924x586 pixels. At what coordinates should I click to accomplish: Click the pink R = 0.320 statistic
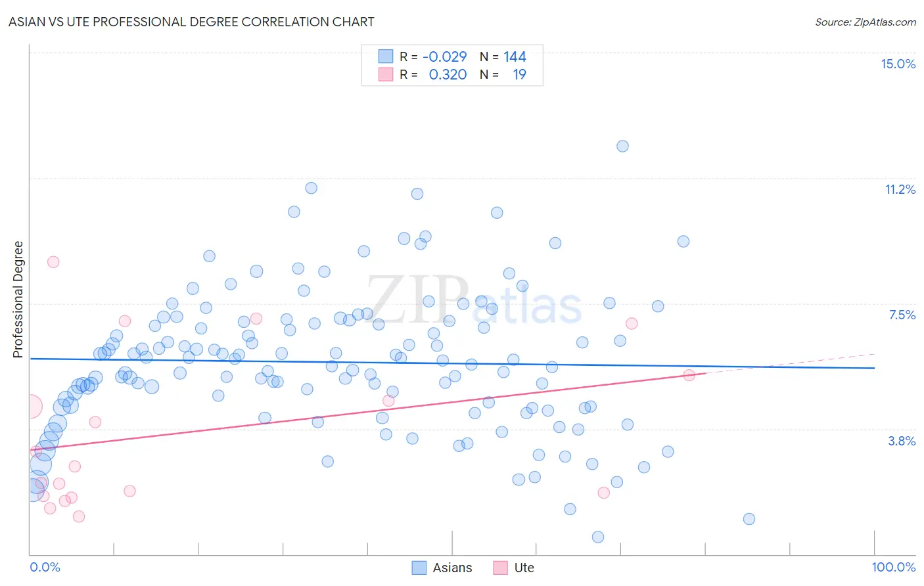[433, 74]
